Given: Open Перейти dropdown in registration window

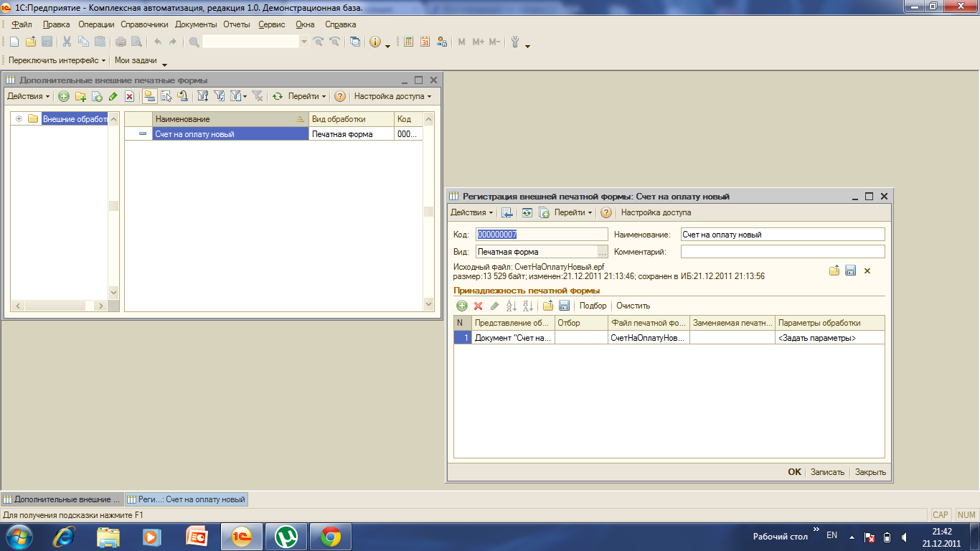Looking at the screenshot, I should pyautogui.click(x=574, y=212).
